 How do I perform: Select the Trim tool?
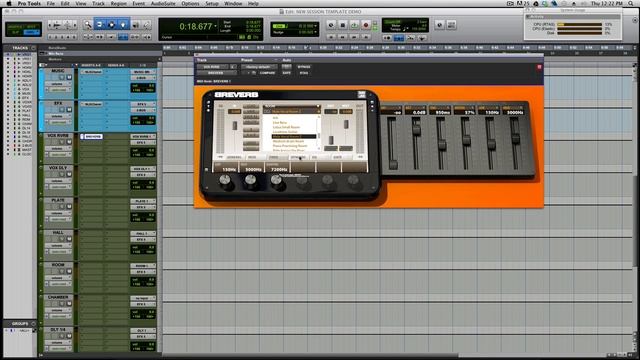click(100, 25)
